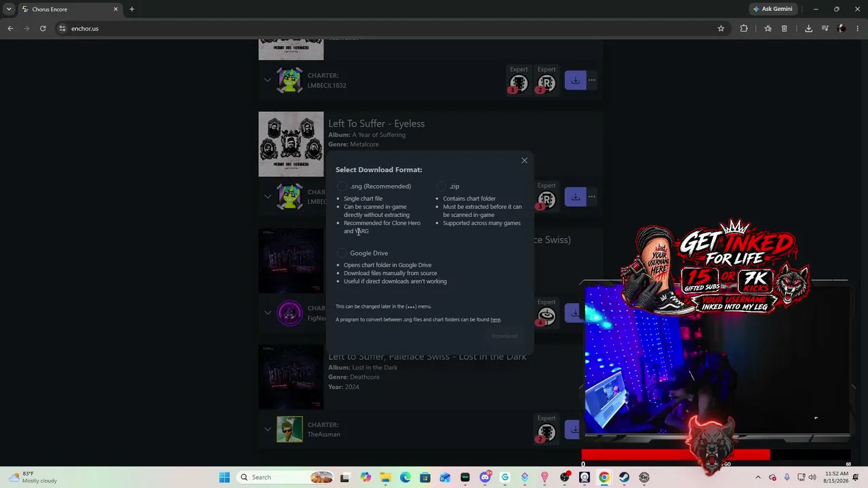Open Chrome downloads panel
Viewport: 868px width, 488px height.
tap(808, 28)
